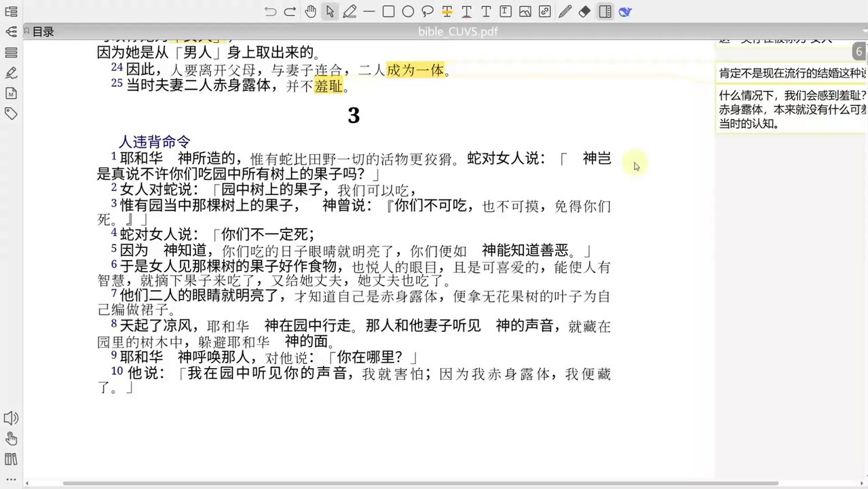Open the tags sidebar panel
Image resolution: width=868 pixels, height=489 pixels.
click(x=11, y=113)
